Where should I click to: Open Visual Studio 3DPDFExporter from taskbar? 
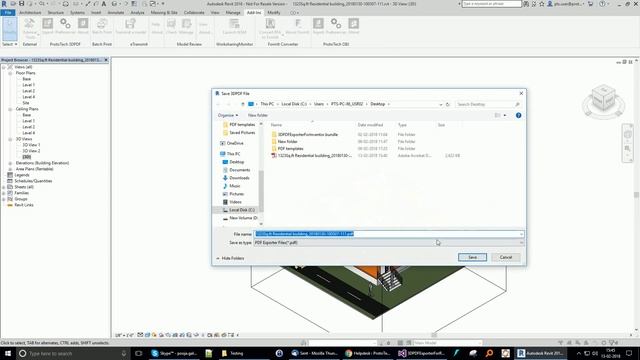tap(422, 353)
